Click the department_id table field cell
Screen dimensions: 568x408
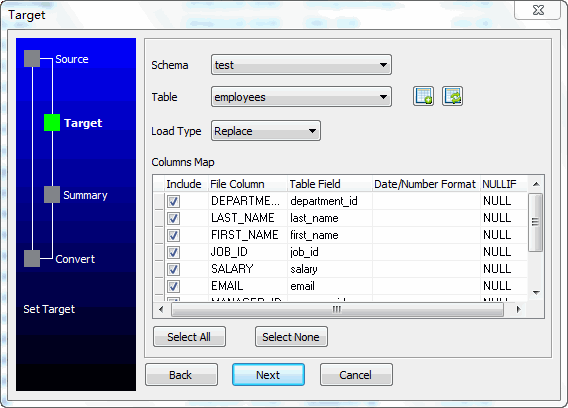pyautogui.click(x=330, y=201)
